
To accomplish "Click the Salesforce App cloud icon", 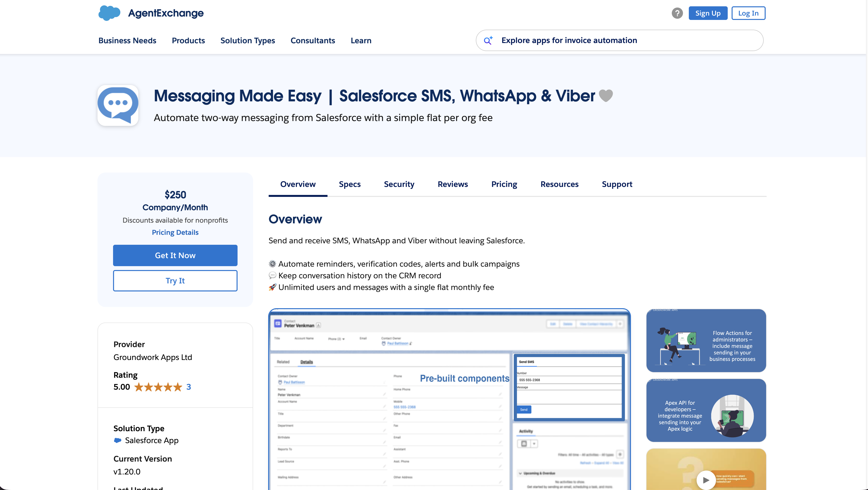I will 118,440.
